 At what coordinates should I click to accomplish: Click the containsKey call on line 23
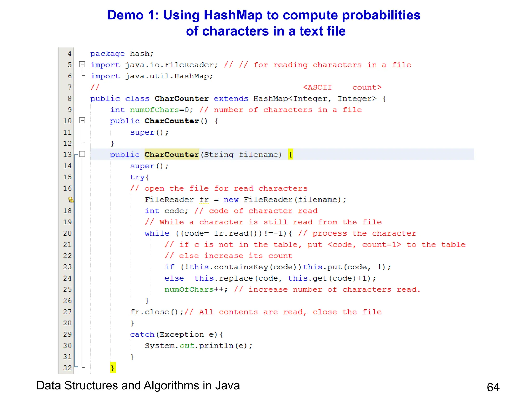[242, 267]
